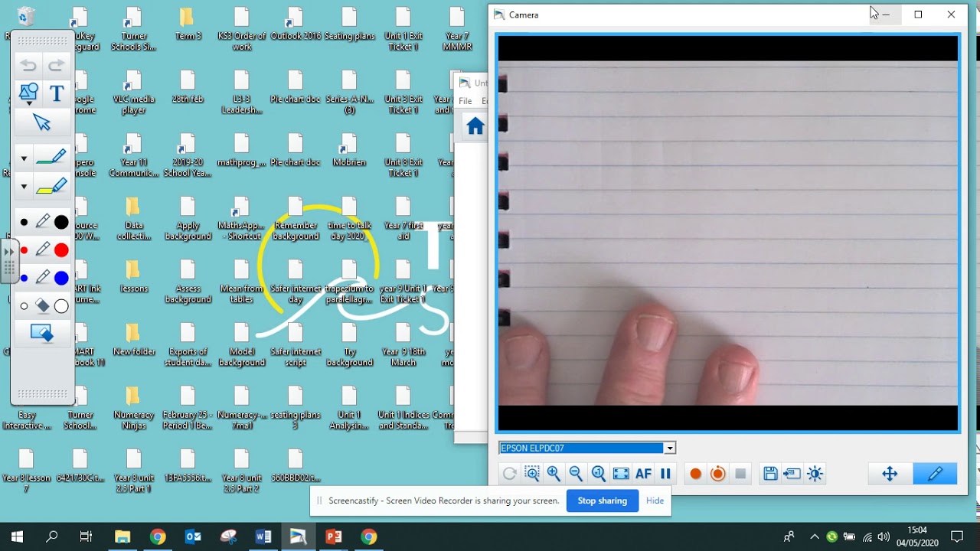Stop the camera recording
980x551 pixels.
pos(740,474)
